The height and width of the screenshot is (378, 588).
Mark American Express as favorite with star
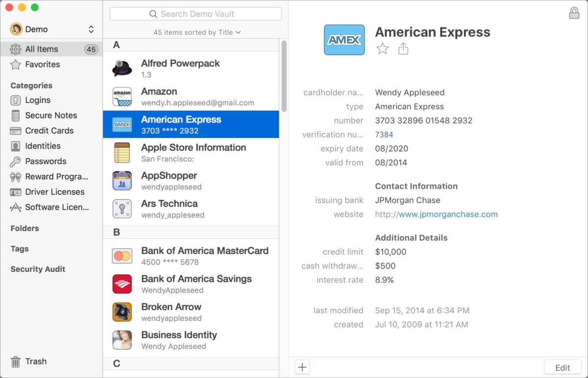(x=383, y=48)
